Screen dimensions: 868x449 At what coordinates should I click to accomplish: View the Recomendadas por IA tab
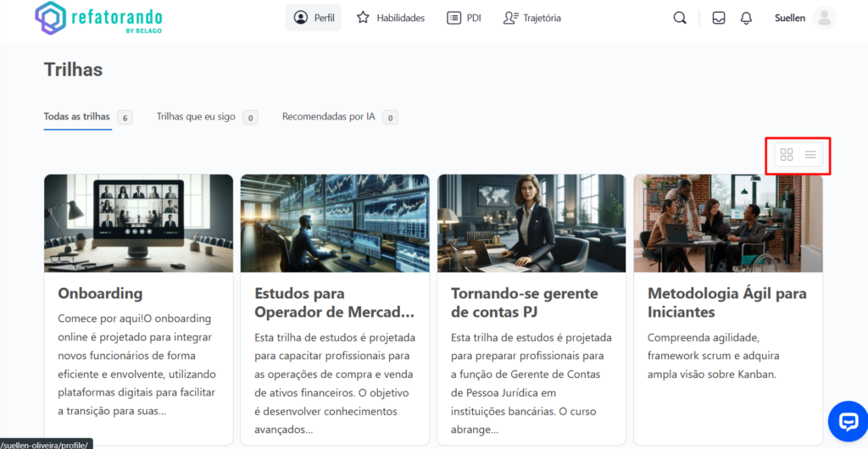[329, 117]
